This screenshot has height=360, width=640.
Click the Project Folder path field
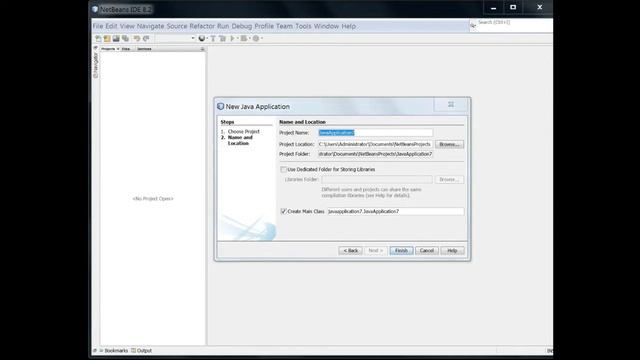click(x=375, y=154)
